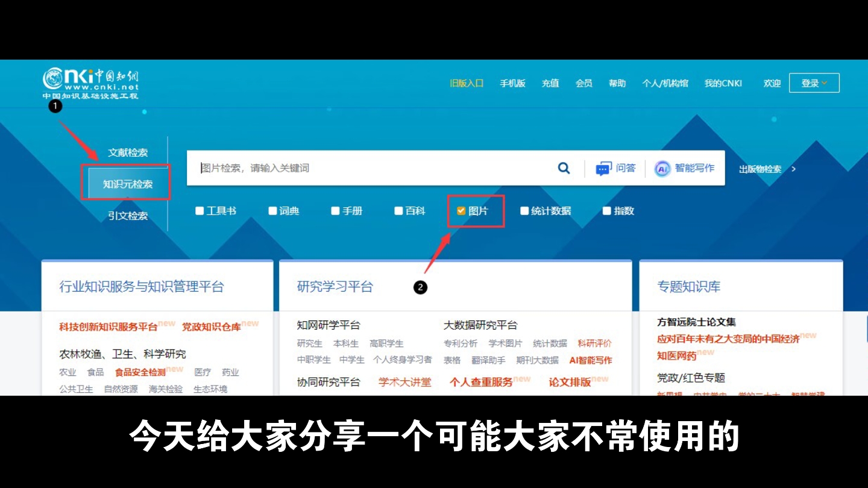Open 科技创新知识服务平台 link

point(108,327)
